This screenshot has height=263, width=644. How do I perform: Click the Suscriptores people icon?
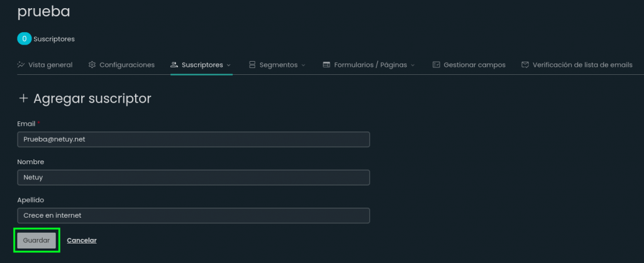pos(174,65)
